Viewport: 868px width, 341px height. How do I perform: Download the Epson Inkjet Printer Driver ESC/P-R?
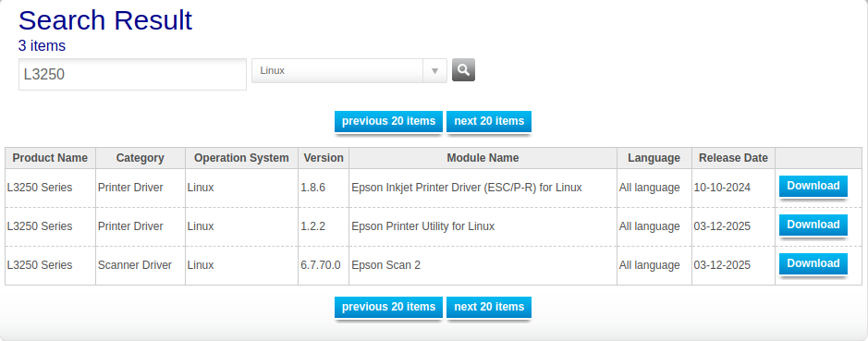(x=813, y=186)
